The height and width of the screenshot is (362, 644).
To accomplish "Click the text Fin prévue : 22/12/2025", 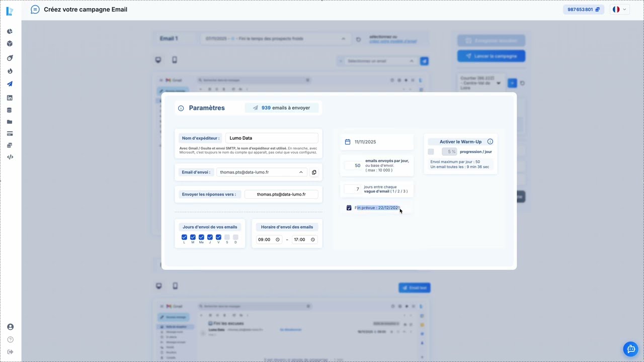I will pyautogui.click(x=377, y=208).
